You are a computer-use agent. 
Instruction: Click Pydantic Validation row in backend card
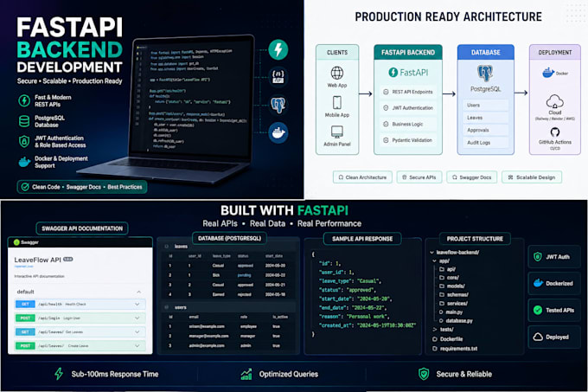coord(408,140)
